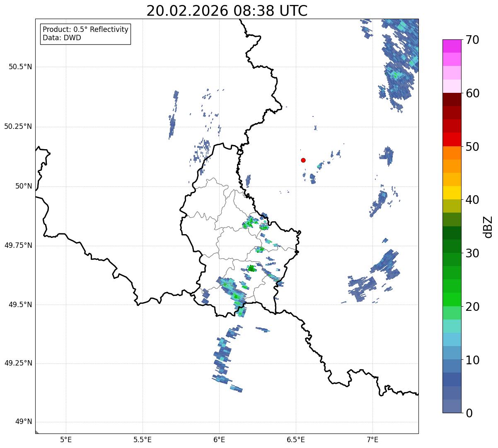
Task: Click the colorbar tick label 10
Action: (x=472, y=360)
